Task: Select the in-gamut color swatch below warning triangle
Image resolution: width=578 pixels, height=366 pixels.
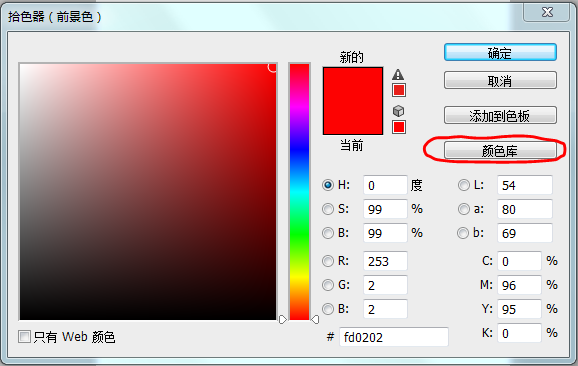Action: [x=399, y=90]
